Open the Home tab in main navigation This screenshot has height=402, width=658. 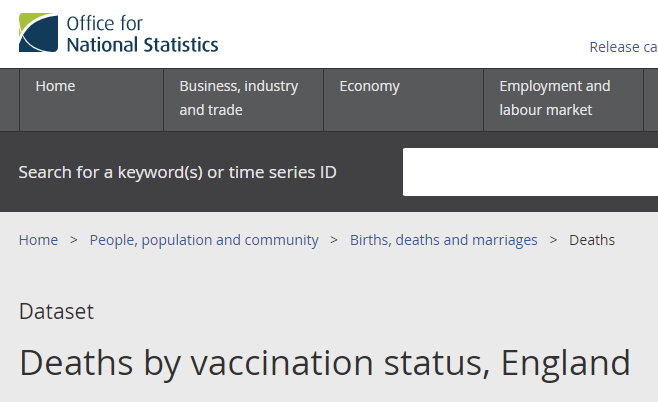point(55,87)
